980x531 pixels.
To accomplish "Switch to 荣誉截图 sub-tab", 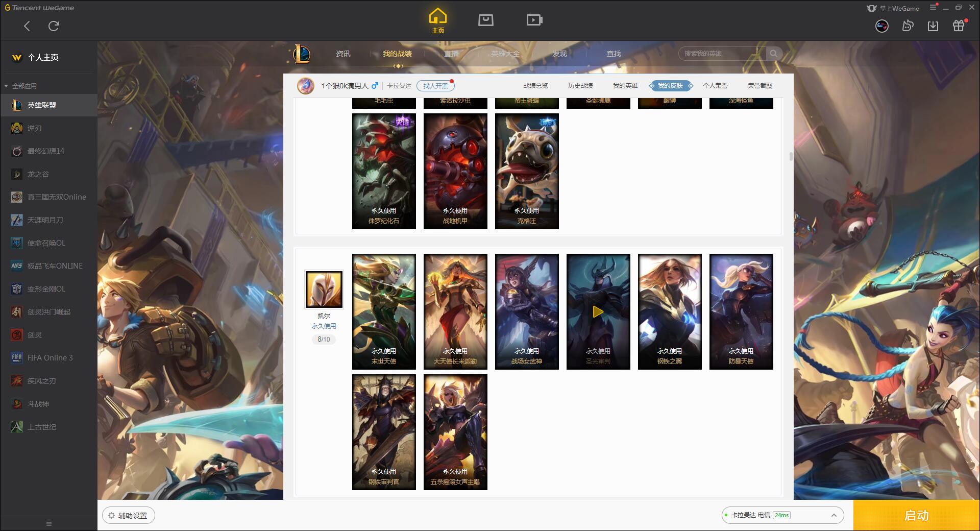I will coord(760,86).
